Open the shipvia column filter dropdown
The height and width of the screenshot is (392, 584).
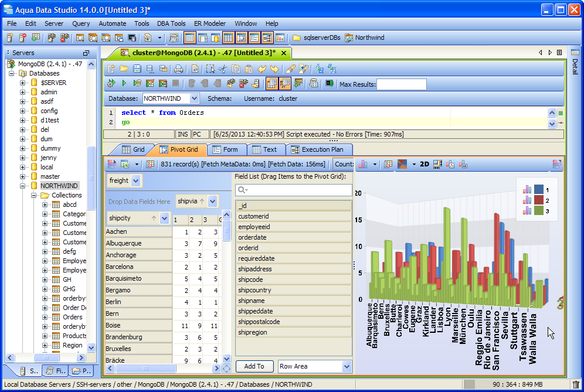point(212,202)
